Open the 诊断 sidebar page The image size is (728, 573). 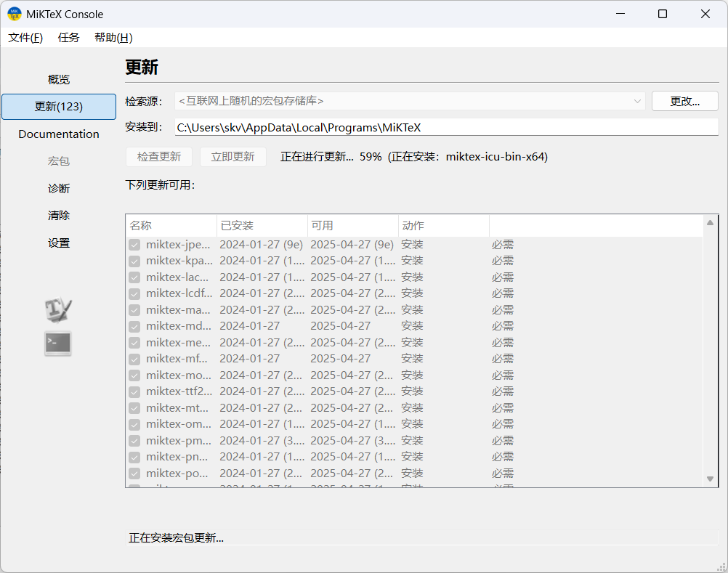(x=59, y=188)
